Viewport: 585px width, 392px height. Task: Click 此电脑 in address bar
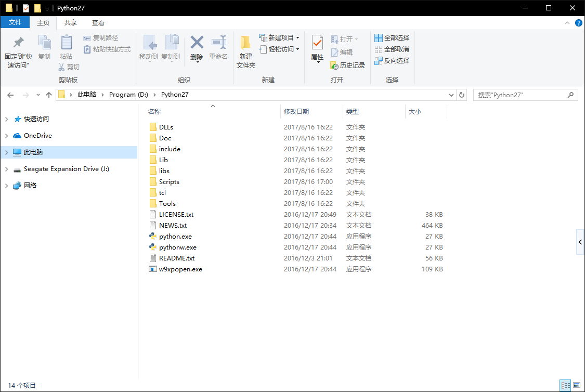(86, 95)
